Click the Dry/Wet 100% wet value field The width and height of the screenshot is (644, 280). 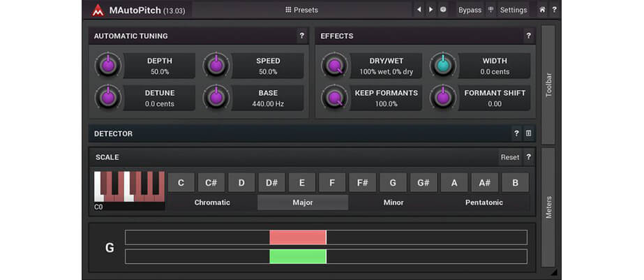pyautogui.click(x=386, y=66)
